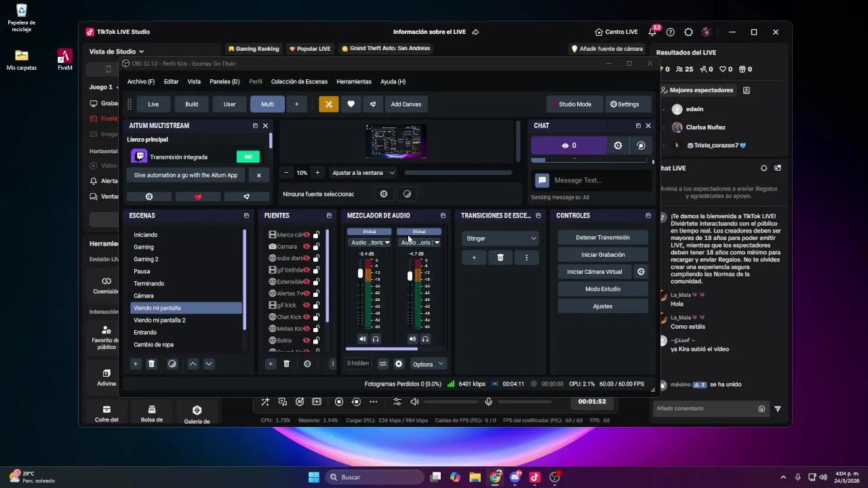This screenshot has height=488, width=868.
Task: Open Studio Mode button in OBS toolbar
Action: tap(574, 104)
